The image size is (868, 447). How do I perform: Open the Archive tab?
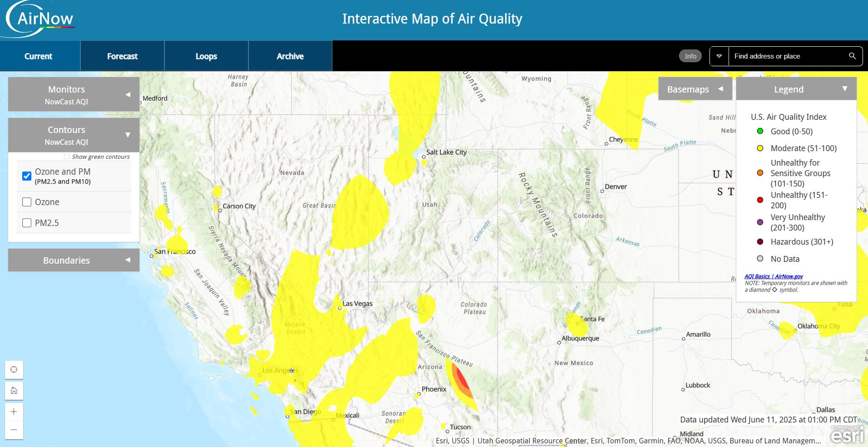coord(290,56)
